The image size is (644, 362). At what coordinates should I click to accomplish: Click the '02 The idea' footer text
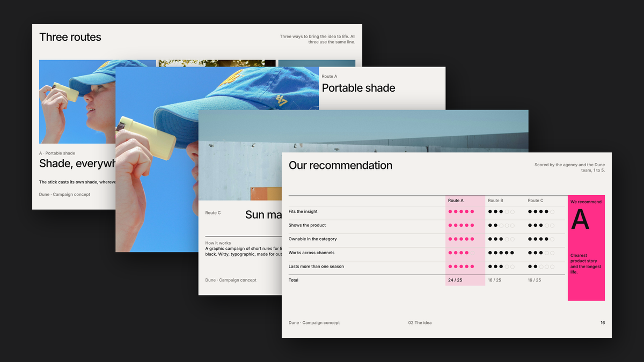(x=420, y=323)
